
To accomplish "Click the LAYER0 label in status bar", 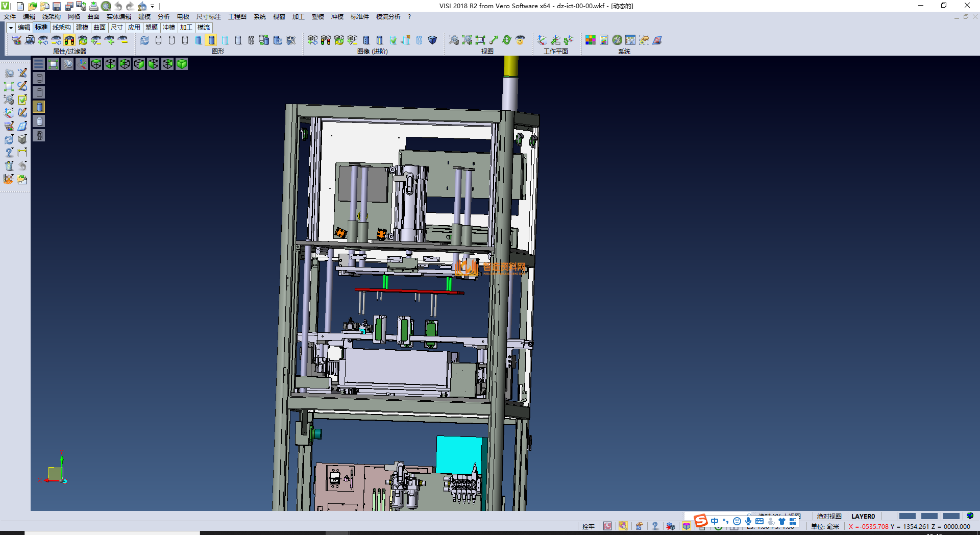I will 863,516.
